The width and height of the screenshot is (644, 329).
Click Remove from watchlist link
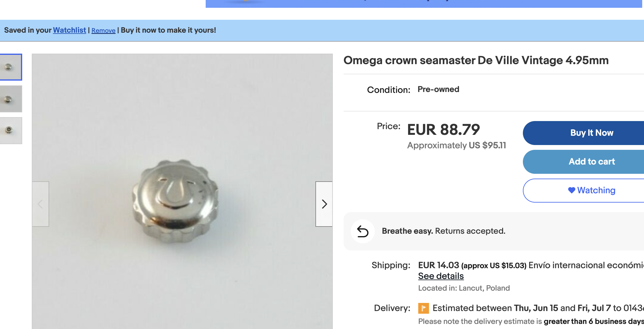click(103, 31)
